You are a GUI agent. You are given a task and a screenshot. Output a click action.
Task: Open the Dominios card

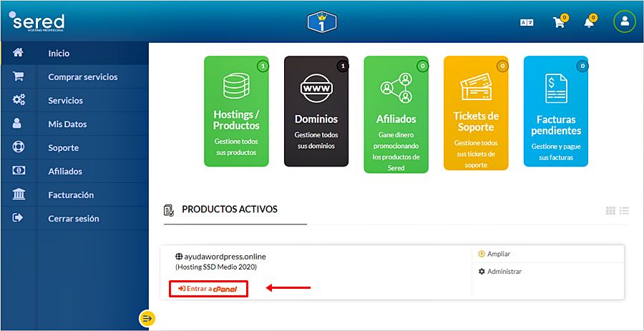coord(316,111)
